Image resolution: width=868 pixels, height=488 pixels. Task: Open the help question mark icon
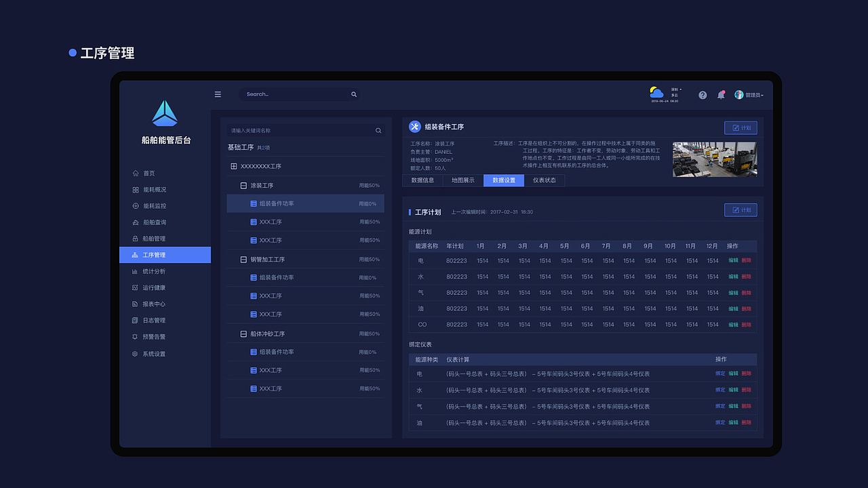click(703, 95)
